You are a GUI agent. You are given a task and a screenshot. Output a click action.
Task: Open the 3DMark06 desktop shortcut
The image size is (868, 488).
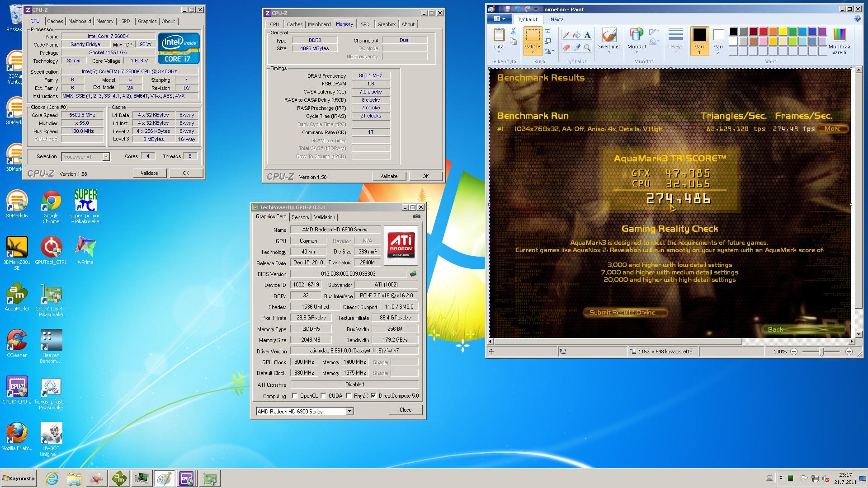17,204
